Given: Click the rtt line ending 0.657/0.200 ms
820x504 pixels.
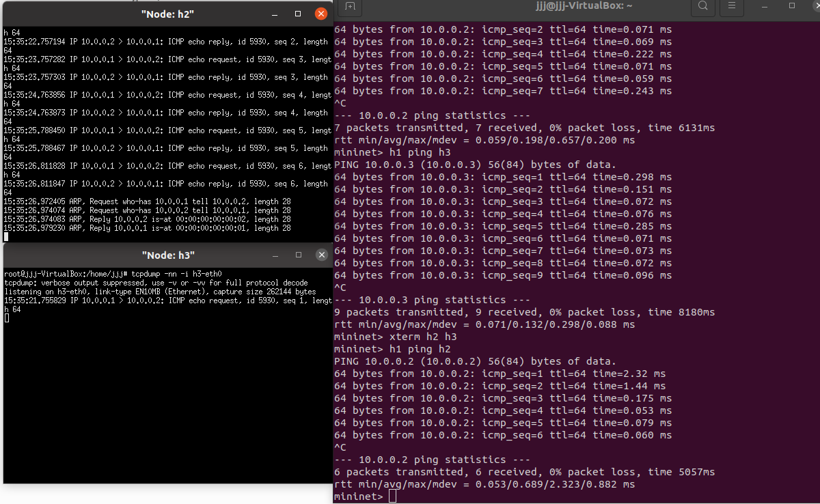Looking at the screenshot, I should coord(484,140).
